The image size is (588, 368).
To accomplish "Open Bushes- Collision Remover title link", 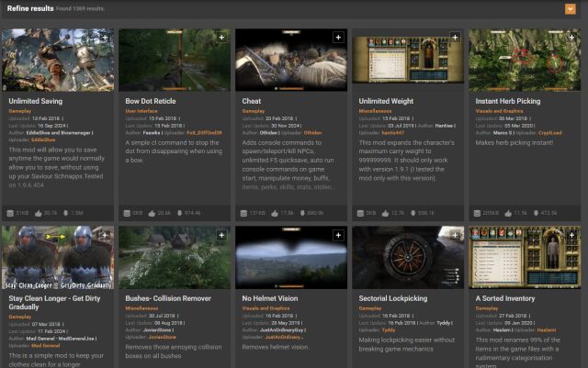I will [164, 298].
